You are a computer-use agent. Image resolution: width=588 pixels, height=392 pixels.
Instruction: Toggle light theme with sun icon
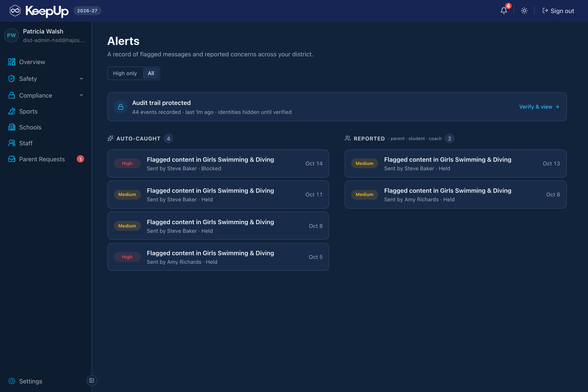[524, 11]
